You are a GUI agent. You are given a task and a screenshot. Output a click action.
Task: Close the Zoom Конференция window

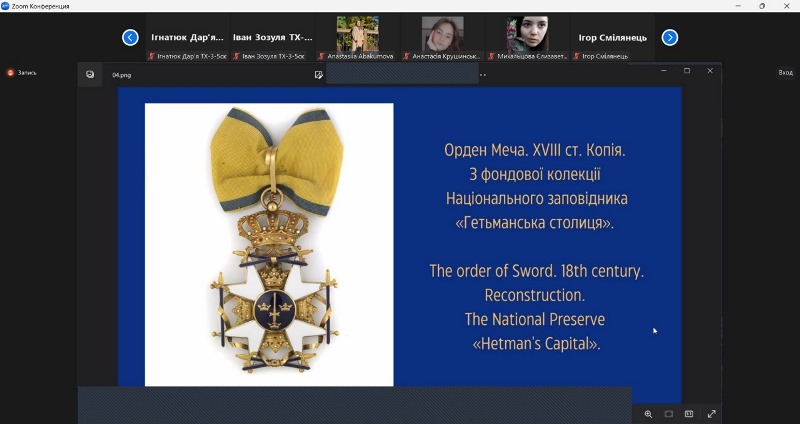click(787, 6)
